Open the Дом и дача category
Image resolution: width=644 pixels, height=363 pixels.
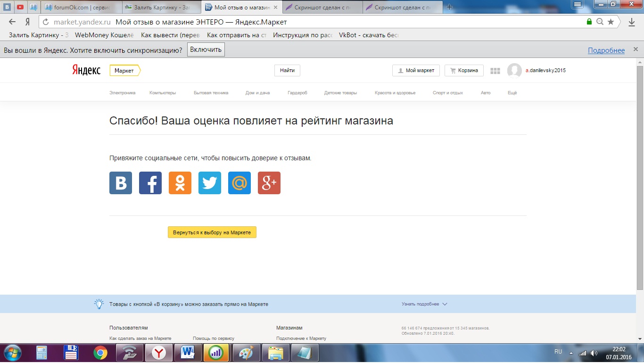click(x=258, y=93)
